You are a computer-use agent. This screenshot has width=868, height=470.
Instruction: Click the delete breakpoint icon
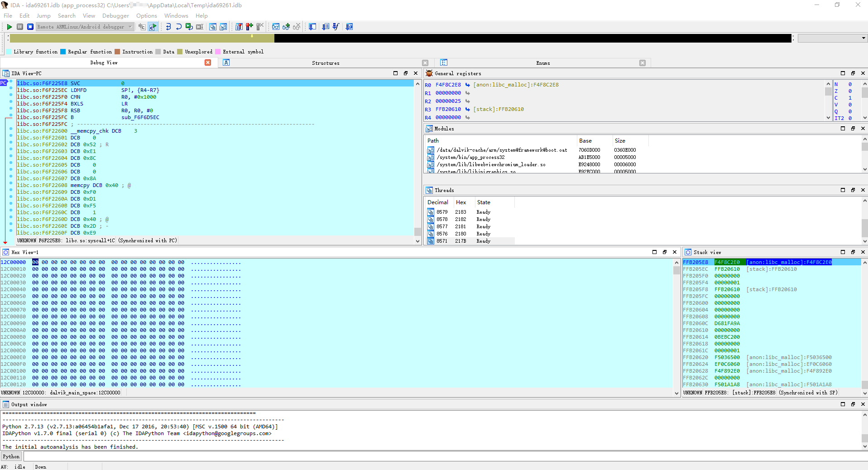click(x=260, y=27)
